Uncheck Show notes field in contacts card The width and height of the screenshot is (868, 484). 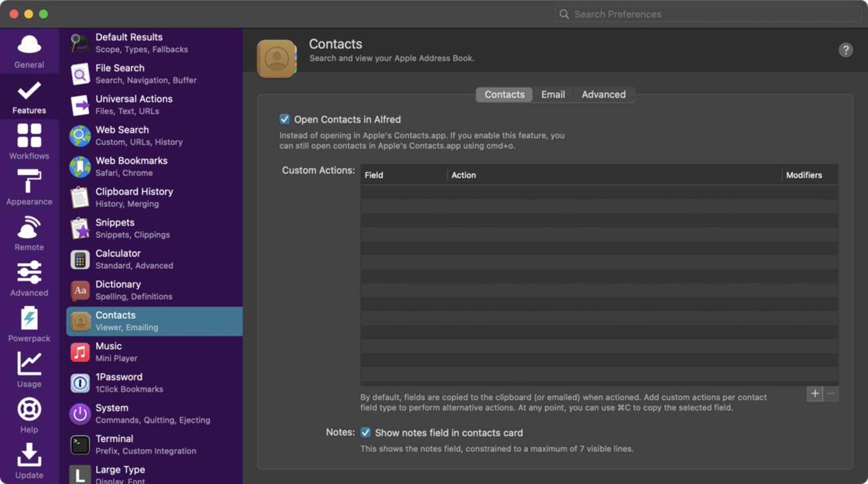coord(365,433)
